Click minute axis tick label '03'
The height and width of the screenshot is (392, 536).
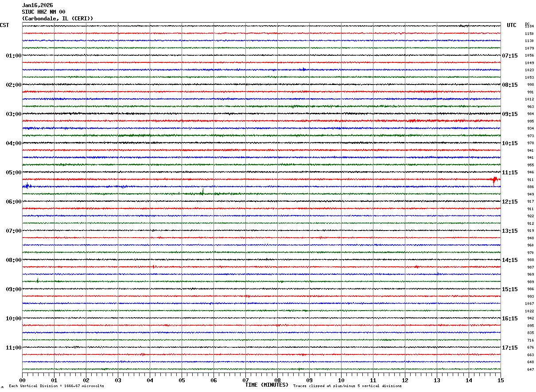pyautogui.click(x=118, y=380)
